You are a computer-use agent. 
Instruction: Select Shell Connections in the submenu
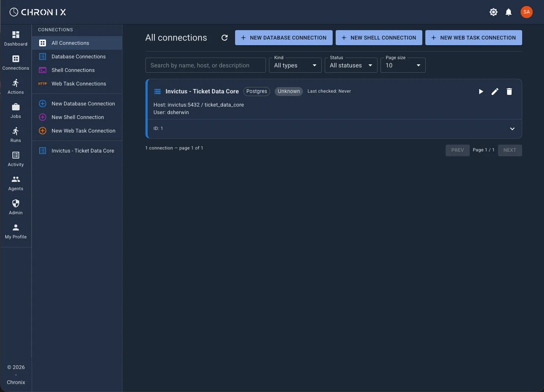coord(73,70)
